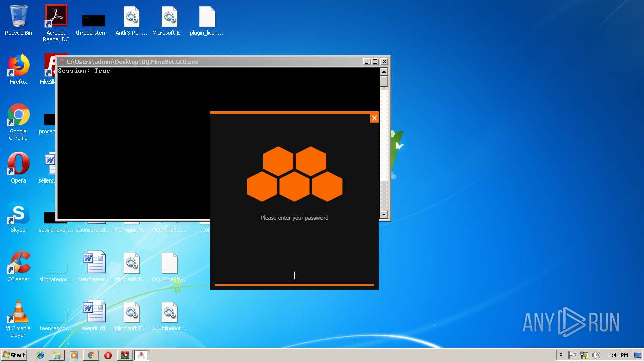
Task: Select Firefox desktop shortcut
Action: (x=18, y=70)
